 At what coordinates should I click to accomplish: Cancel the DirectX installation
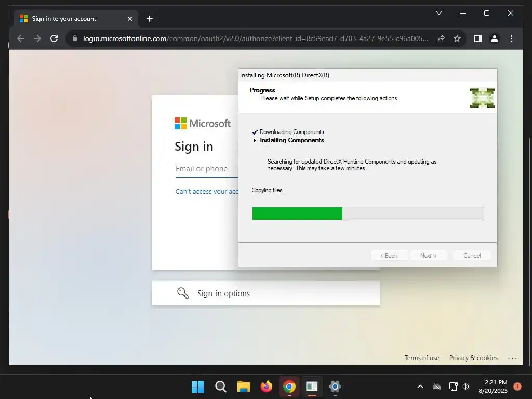click(472, 256)
